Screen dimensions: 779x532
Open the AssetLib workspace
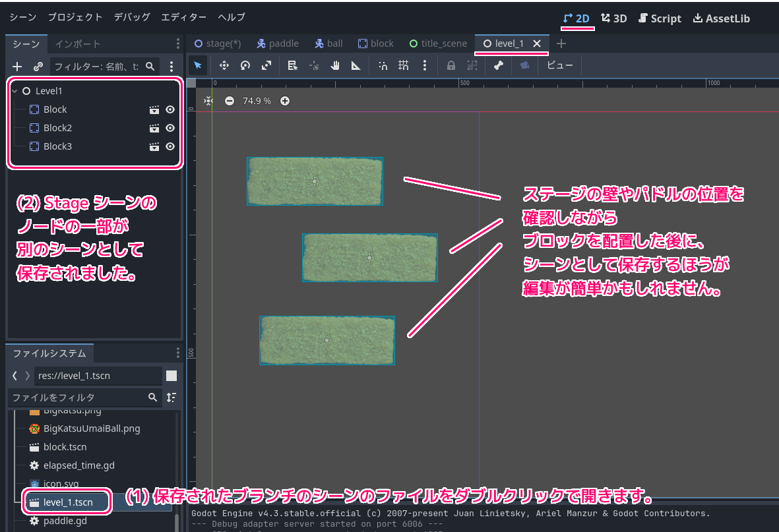pyautogui.click(x=722, y=18)
